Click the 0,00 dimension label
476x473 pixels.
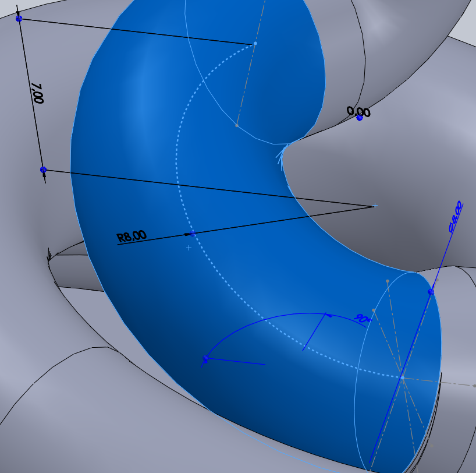pos(358,111)
